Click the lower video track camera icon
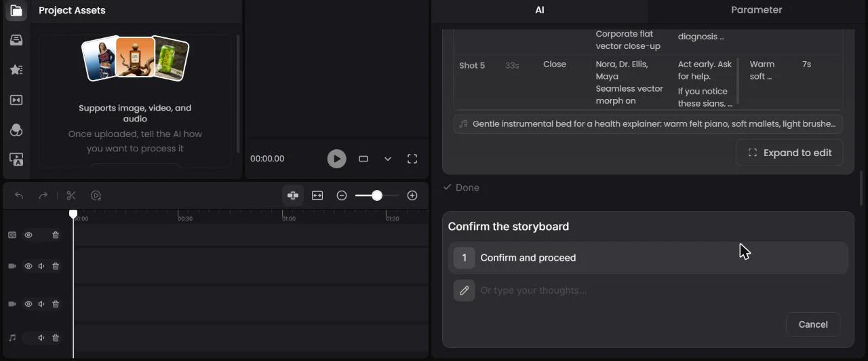Image resolution: width=868 pixels, height=361 pixels. click(x=12, y=304)
